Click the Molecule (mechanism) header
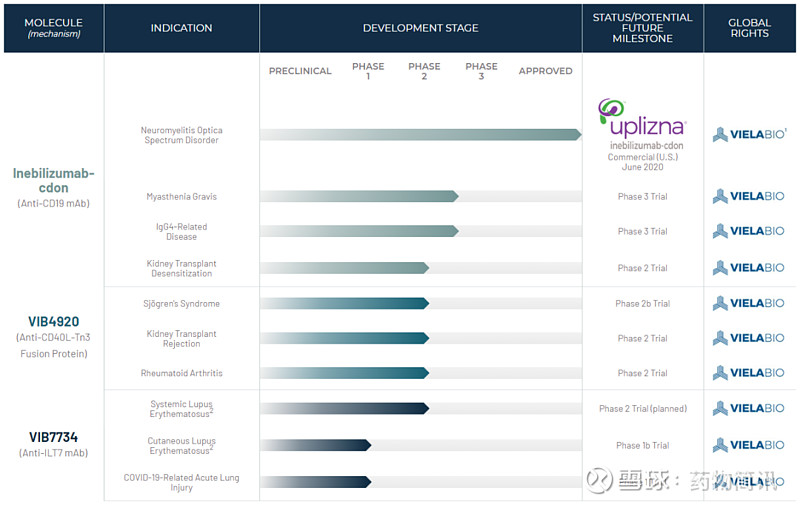 click(x=54, y=28)
